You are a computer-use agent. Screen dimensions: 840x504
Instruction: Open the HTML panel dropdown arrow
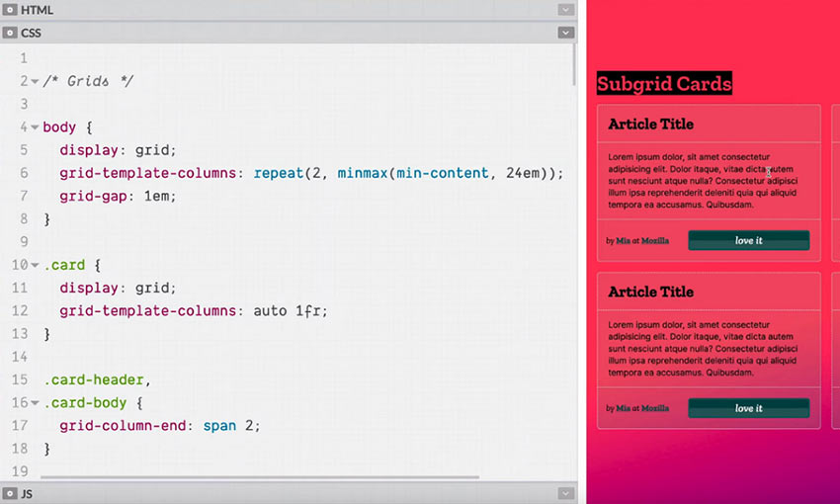click(x=565, y=10)
